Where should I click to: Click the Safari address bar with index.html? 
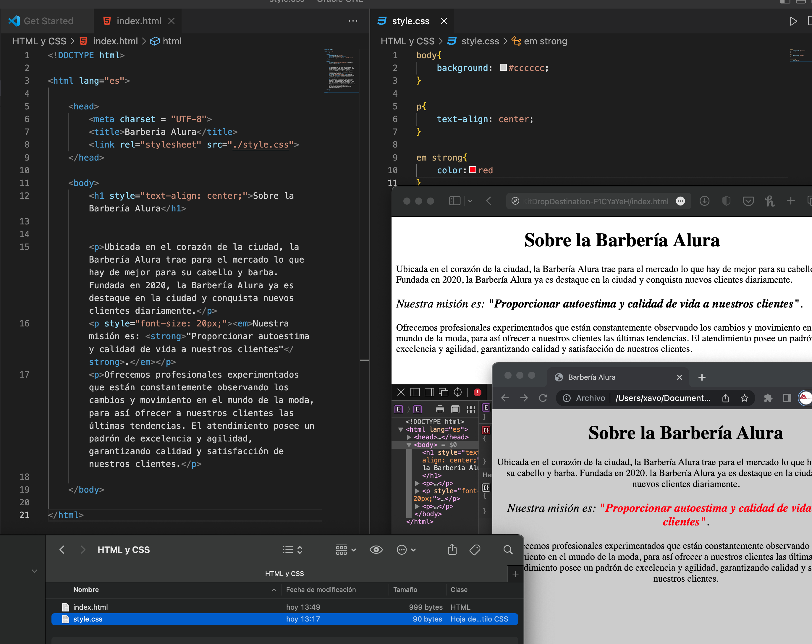coord(598,201)
